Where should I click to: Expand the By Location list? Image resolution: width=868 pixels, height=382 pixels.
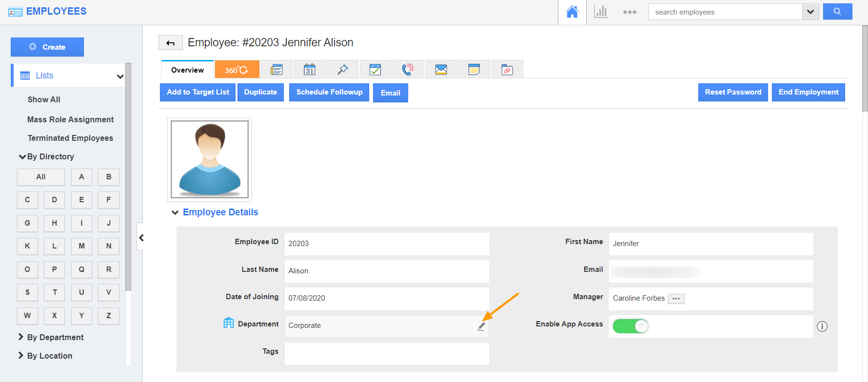[49, 356]
